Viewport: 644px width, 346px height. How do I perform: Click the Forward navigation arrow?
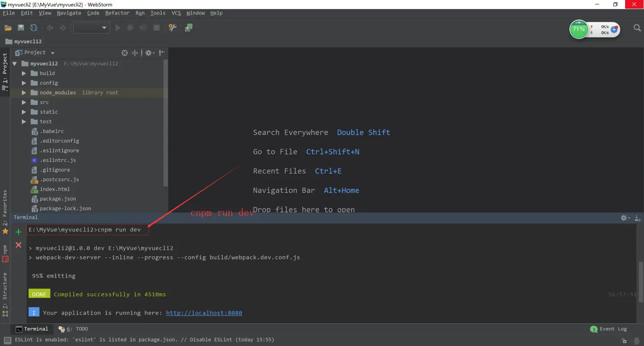point(63,28)
